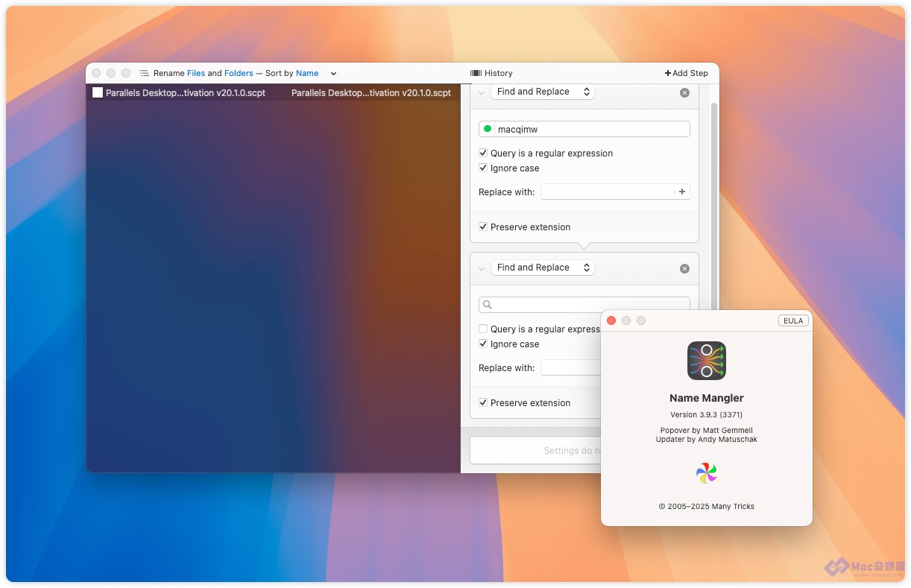Remove the second Find and Replace step
Viewport: 911px width, 588px height.
684,269
